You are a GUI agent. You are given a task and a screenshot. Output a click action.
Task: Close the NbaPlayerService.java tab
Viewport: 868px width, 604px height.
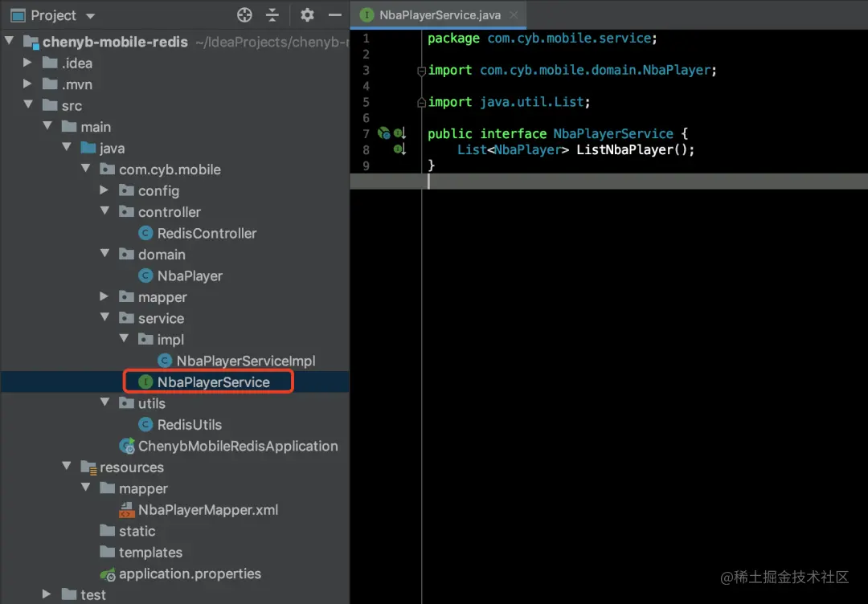pyautogui.click(x=514, y=15)
